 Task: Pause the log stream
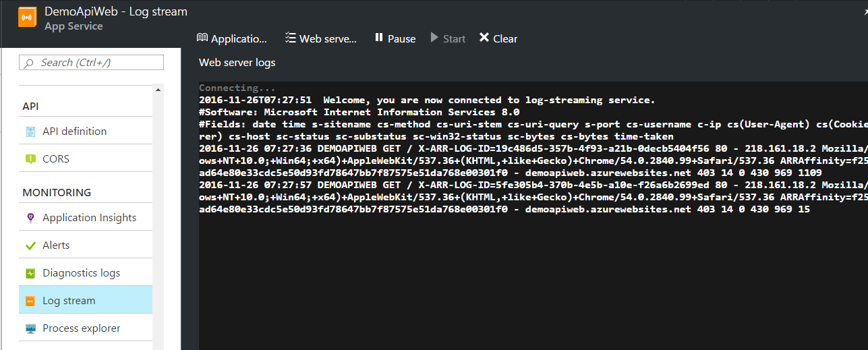[395, 38]
